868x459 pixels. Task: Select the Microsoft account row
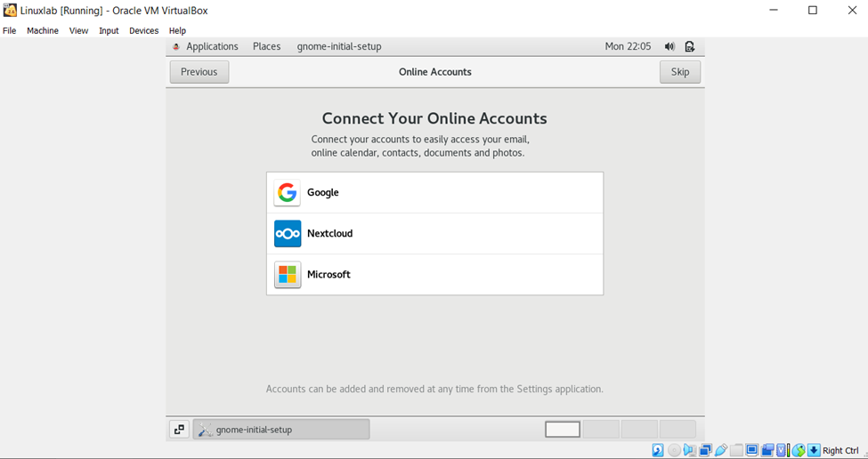[x=435, y=274]
